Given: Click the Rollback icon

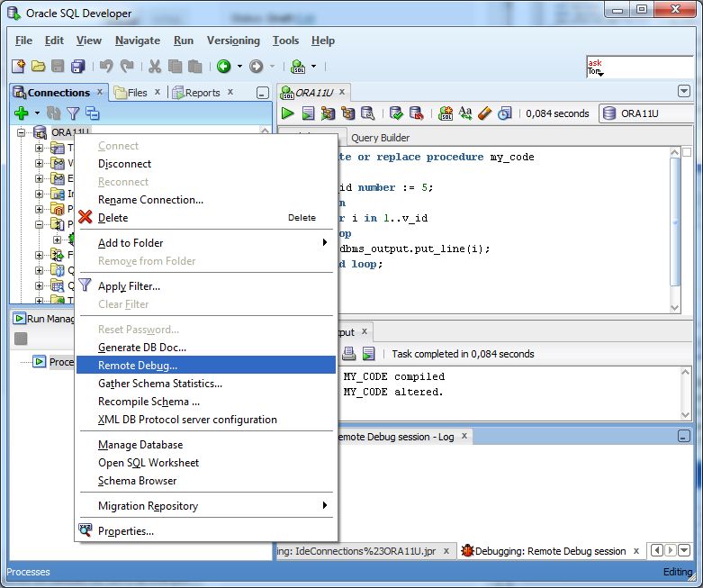Looking at the screenshot, I should click(x=417, y=113).
